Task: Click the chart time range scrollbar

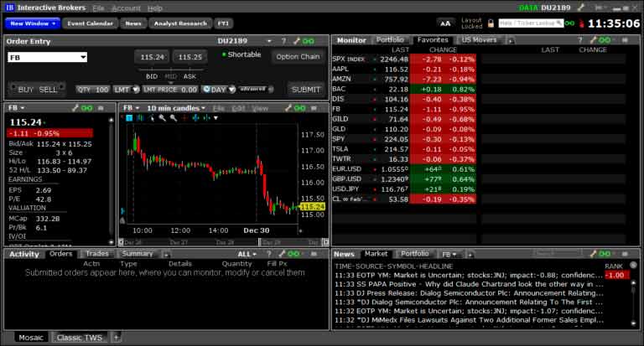Action: 223,242
